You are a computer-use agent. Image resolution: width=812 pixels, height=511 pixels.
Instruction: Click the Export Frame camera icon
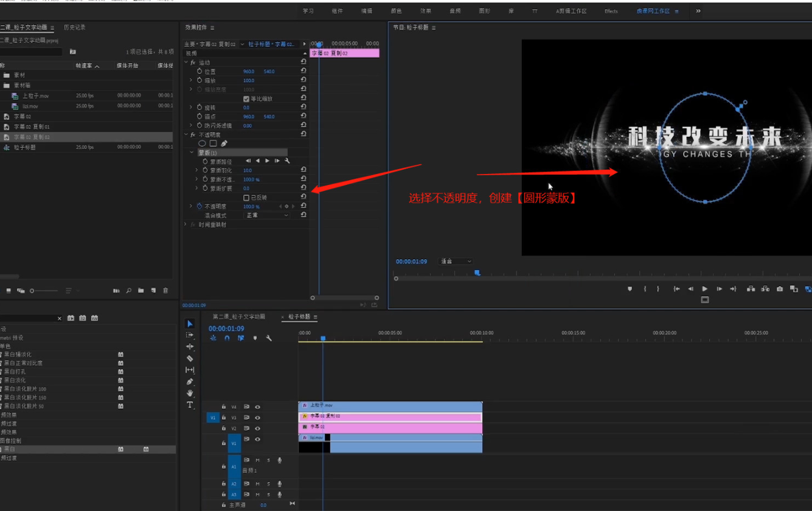(x=780, y=289)
